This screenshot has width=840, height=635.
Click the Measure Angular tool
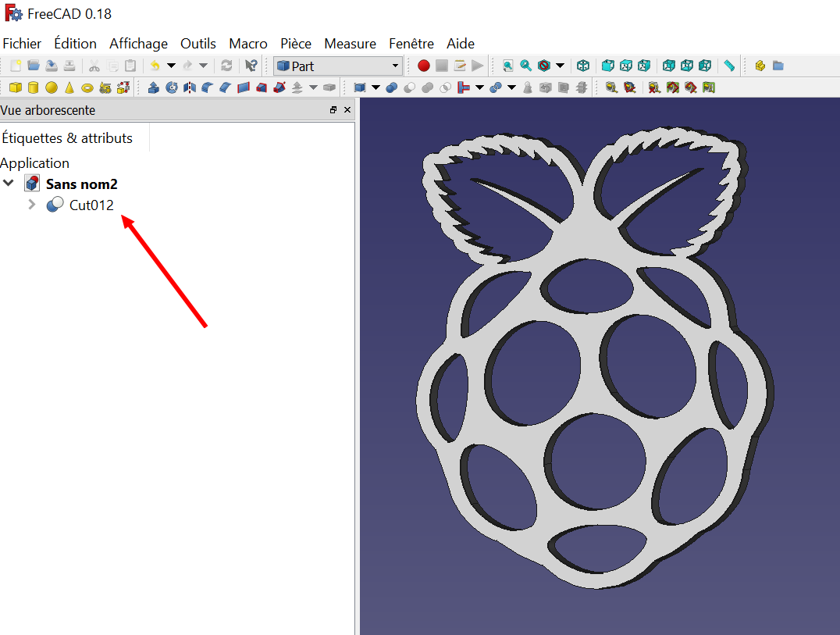click(x=629, y=87)
